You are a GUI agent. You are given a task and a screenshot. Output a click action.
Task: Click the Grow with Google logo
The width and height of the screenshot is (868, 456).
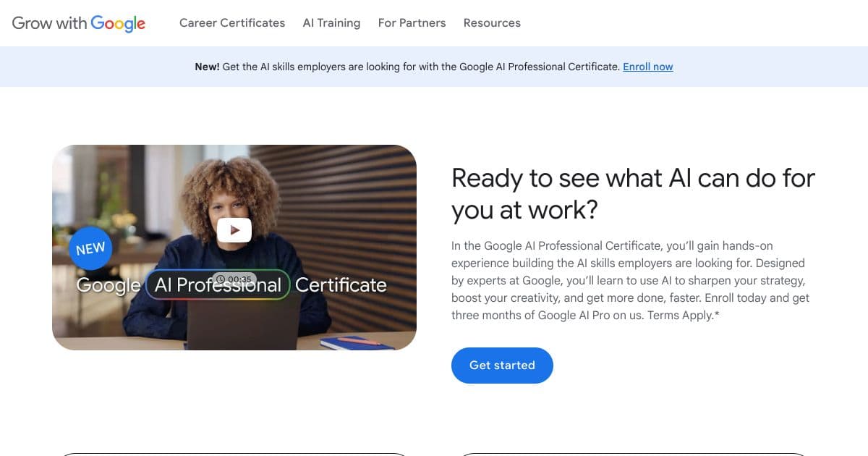point(79,23)
